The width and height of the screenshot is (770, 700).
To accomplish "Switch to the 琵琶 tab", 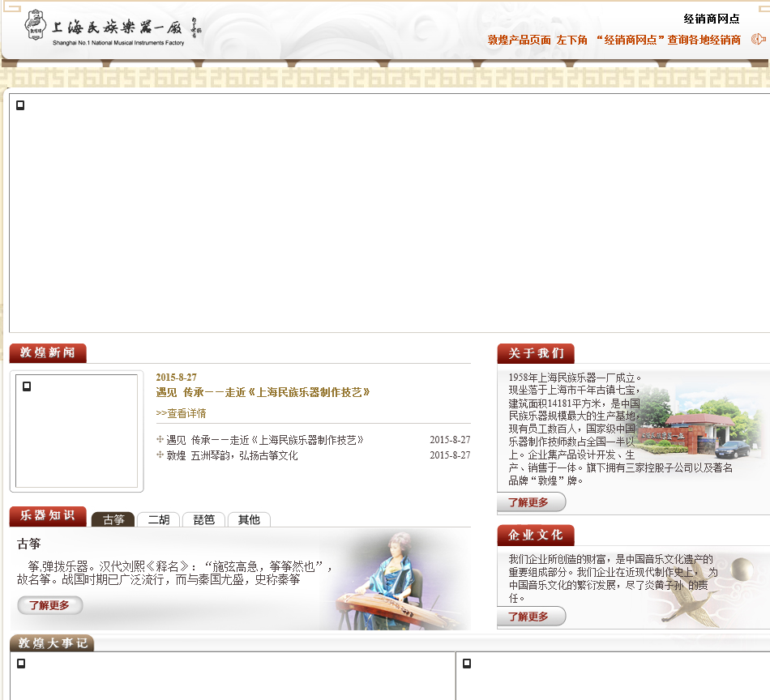I will tap(203, 519).
